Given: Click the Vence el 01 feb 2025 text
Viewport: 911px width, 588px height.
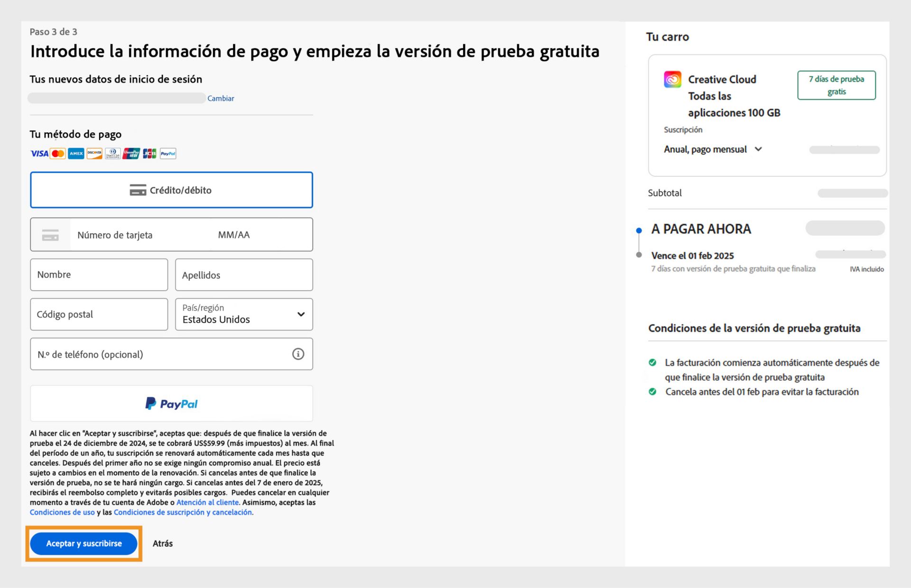Looking at the screenshot, I should click(x=692, y=256).
